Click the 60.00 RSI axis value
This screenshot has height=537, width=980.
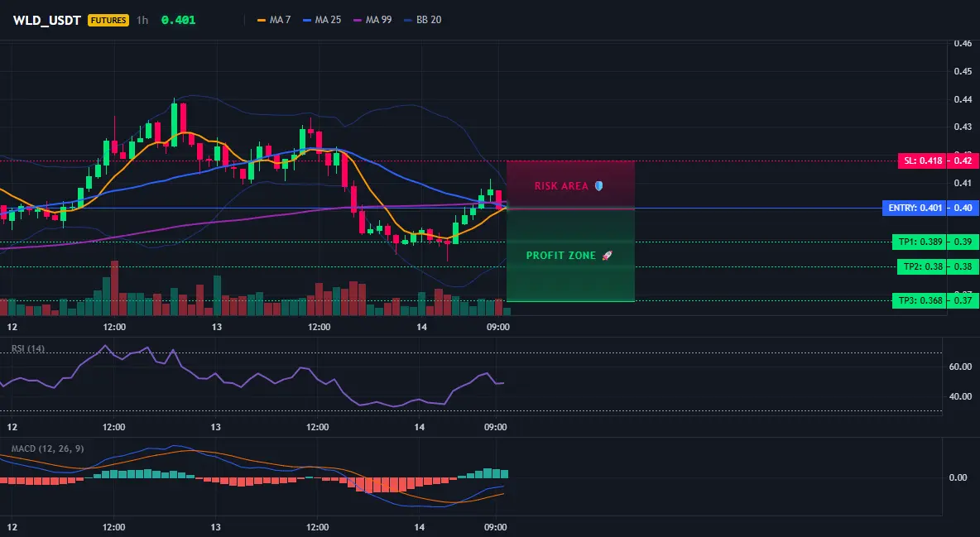[x=961, y=367]
